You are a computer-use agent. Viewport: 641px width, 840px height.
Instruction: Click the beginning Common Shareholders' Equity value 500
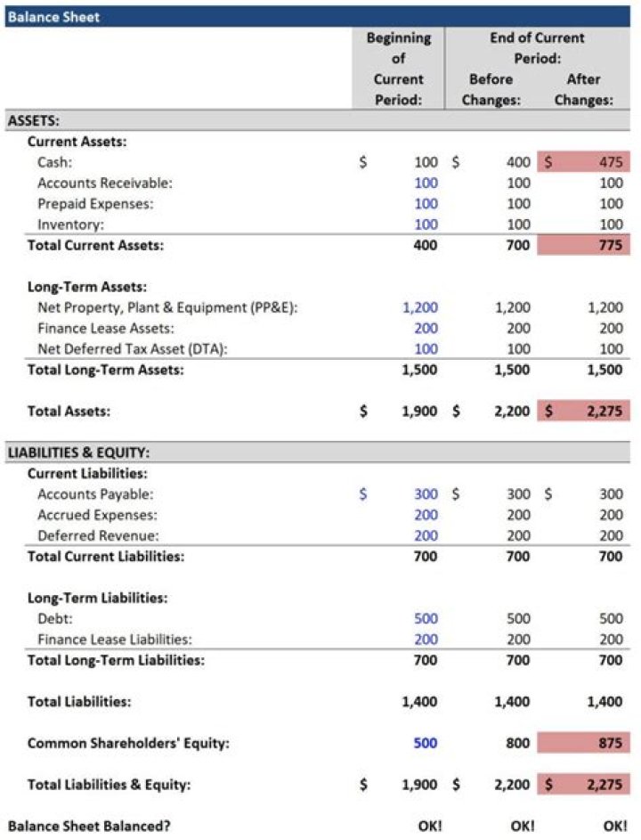(x=426, y=743)
